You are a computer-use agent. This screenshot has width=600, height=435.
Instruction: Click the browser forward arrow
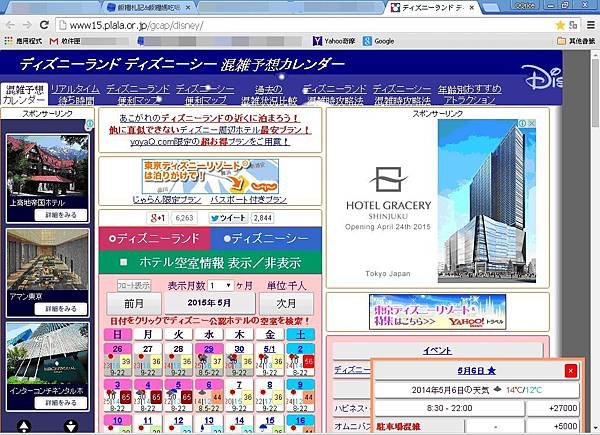coord(27,25)
